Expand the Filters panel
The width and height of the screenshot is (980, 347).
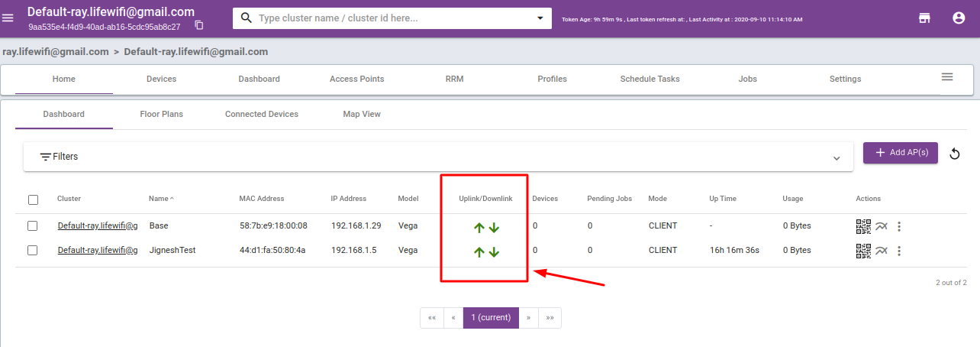pyautogui.click(x=837, y=157)
